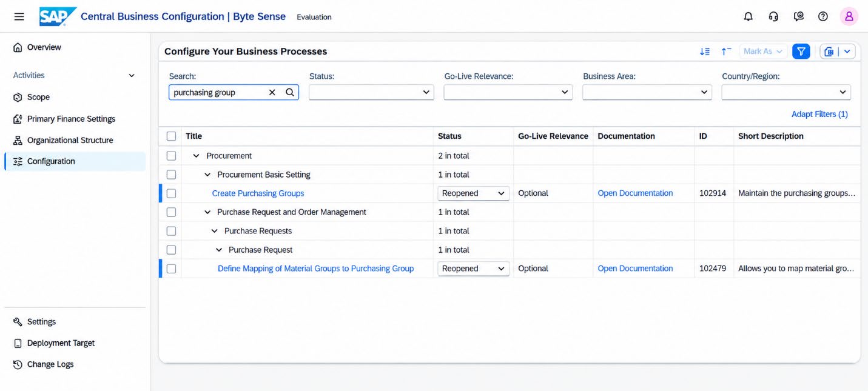Click the sort rows icon

[x=705, y=52]
